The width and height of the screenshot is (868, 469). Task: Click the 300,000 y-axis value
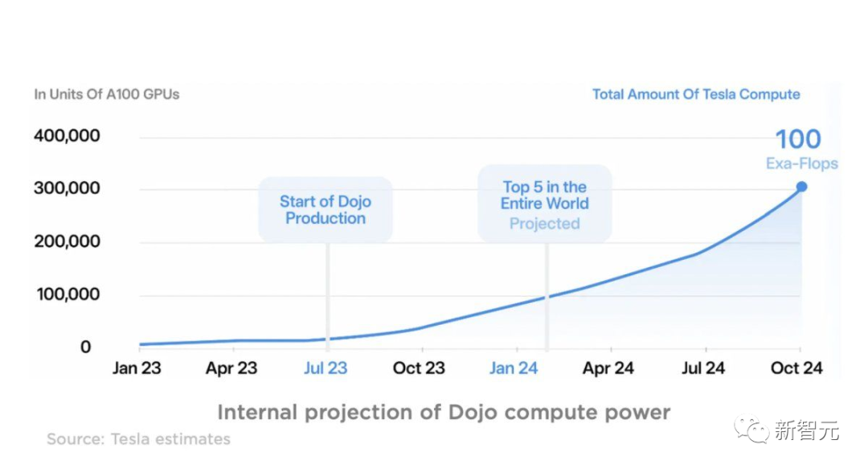tap(67, 188)
